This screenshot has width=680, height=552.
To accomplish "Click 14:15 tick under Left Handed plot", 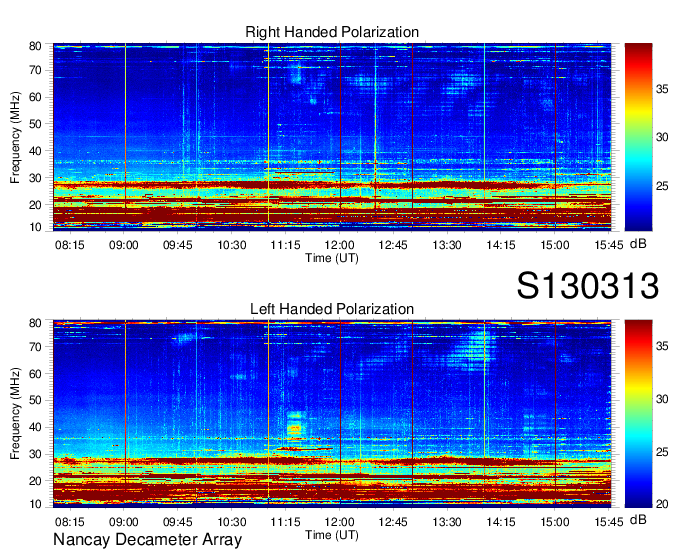I will point(501,522).
